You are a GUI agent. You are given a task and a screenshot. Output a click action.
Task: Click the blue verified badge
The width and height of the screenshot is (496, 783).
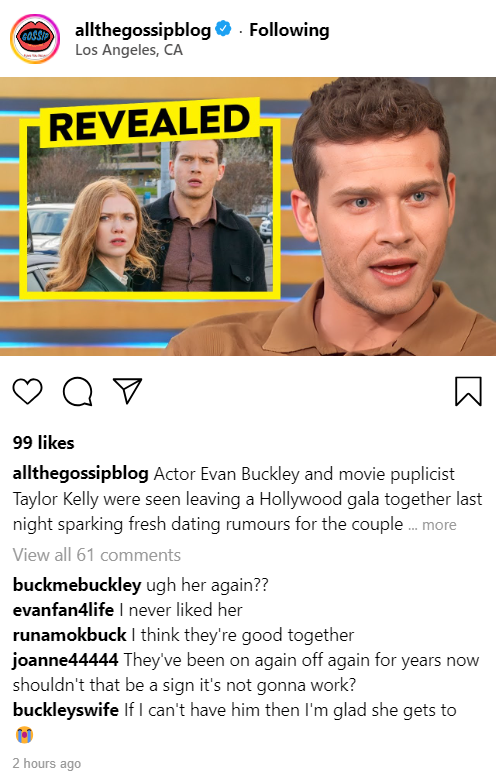point(223,29)
